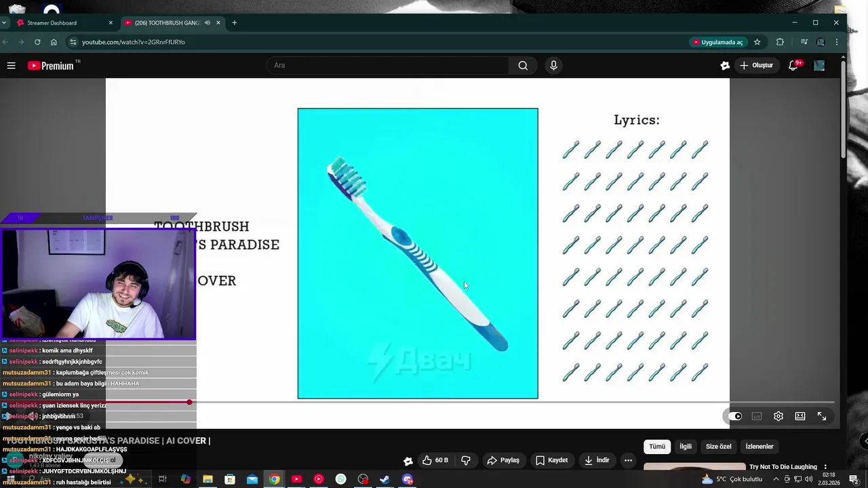Open Try Not To Die Laughing video
Screen dimensions: 868x488
pos(783,467)
